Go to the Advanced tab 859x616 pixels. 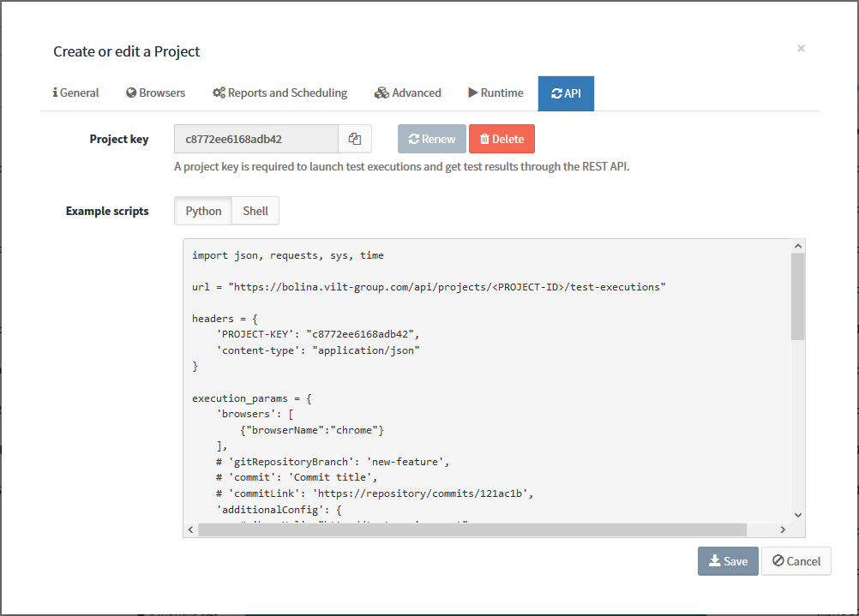coord(407,93)
